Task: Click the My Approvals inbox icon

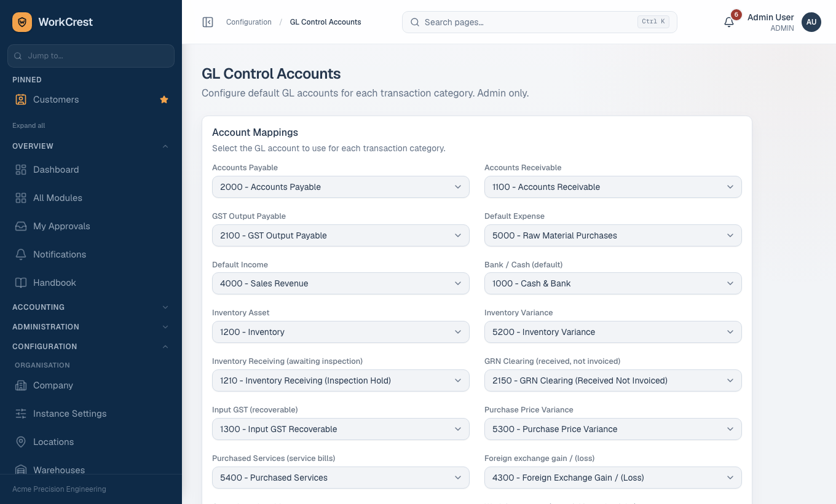Action: (21, 226)
